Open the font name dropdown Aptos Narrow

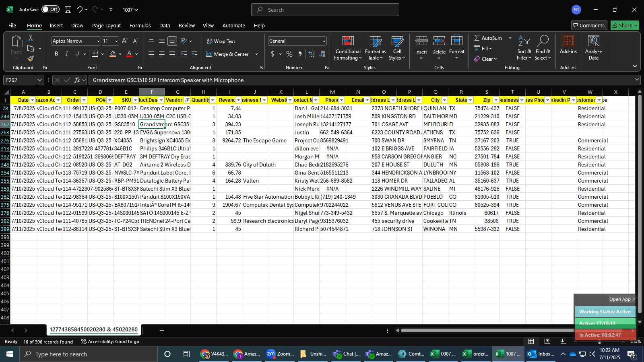pos(98,41)
